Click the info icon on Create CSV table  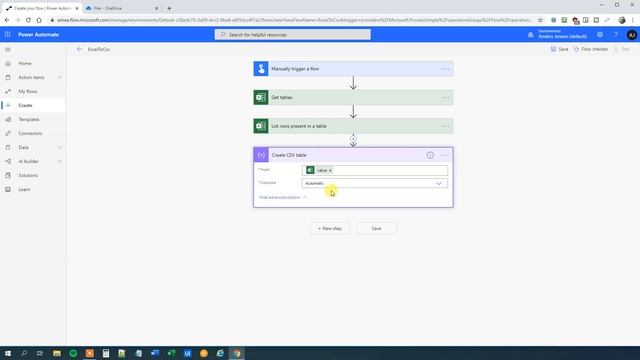[430, 155]
